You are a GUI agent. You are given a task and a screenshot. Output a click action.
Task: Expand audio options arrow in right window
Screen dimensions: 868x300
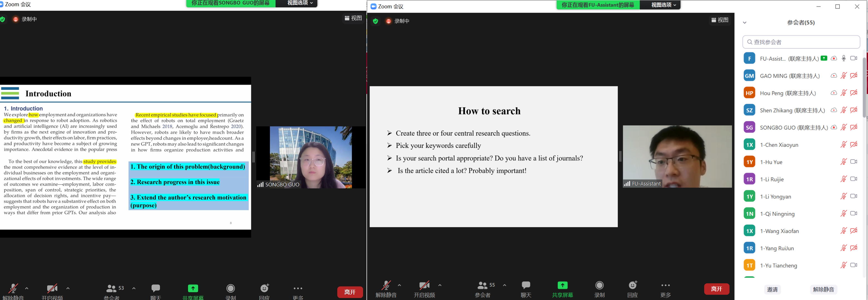pos(399,285)
